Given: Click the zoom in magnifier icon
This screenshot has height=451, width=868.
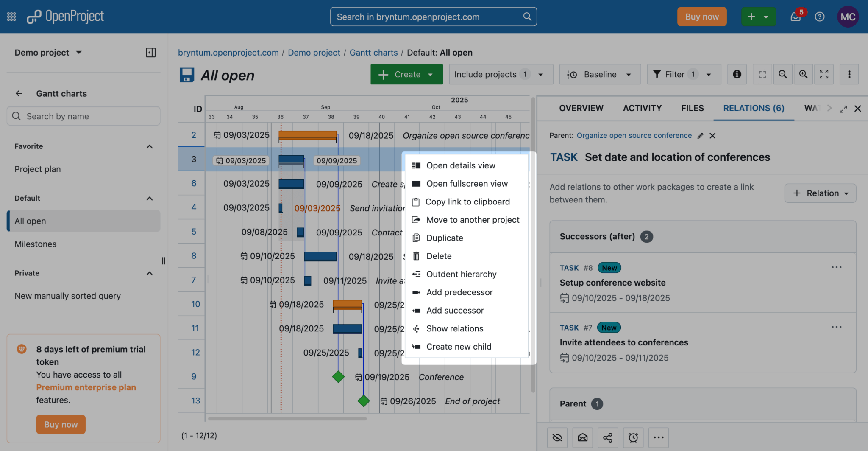Looking at the screenshot, I should point(803,75).
